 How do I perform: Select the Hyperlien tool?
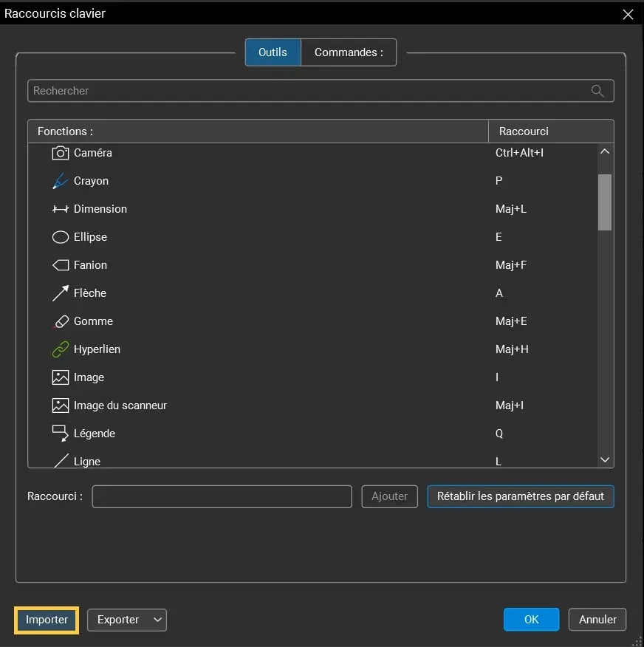pyautogui.click(x=98, y=349)
